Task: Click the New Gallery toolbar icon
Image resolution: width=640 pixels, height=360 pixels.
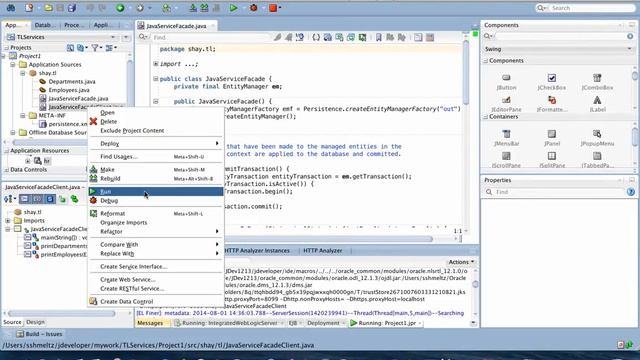Action: click(29, 8)
